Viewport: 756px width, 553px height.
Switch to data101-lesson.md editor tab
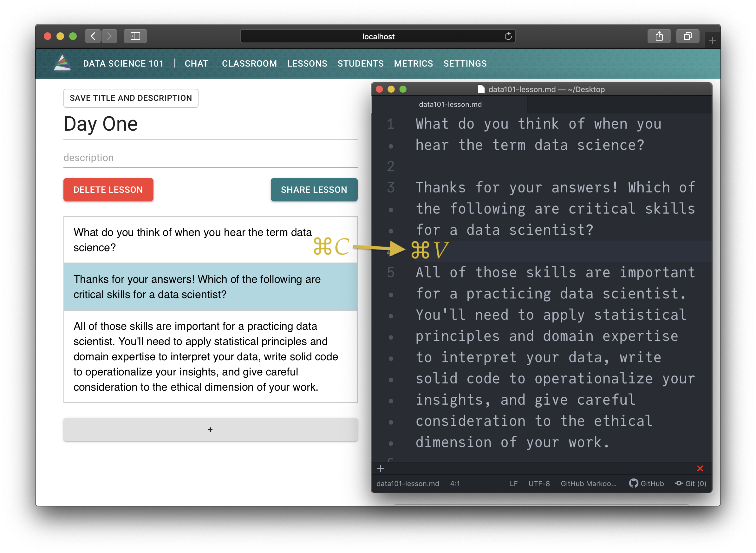pyautogui.click(x=450, y=104)
